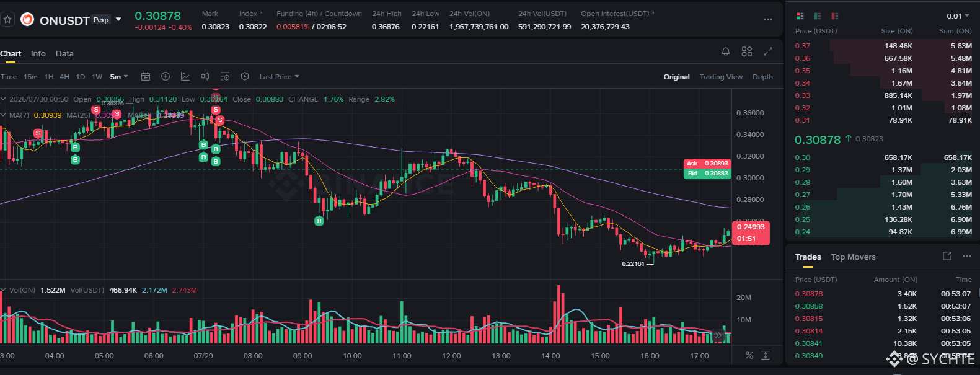Open candlestick chart style icon

205,76
